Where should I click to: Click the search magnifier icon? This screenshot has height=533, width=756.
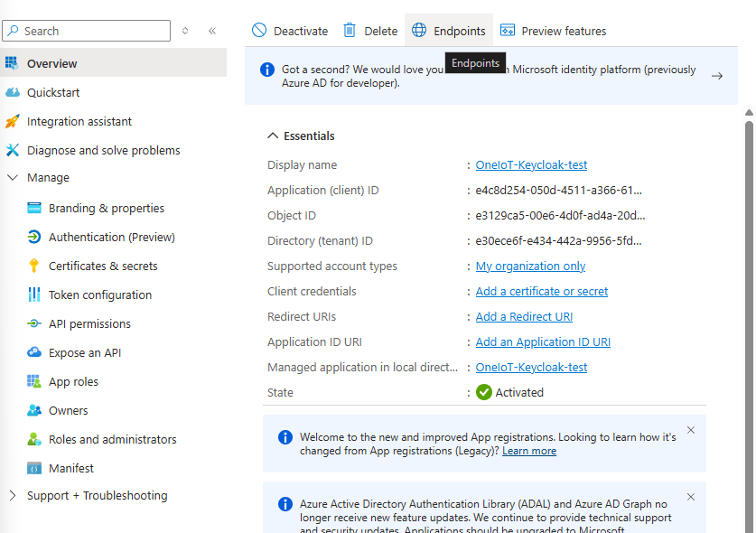[13, 31]
